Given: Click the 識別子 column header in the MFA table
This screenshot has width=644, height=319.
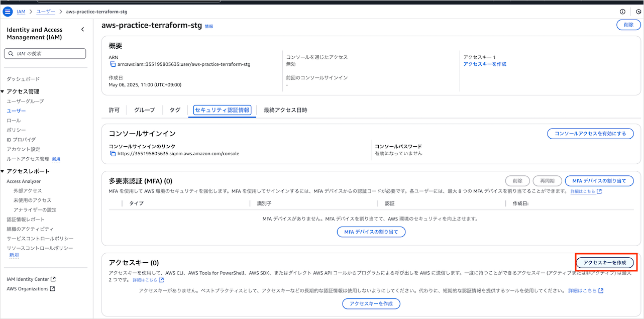Looking at the screenshot, I should click(264, 203).
